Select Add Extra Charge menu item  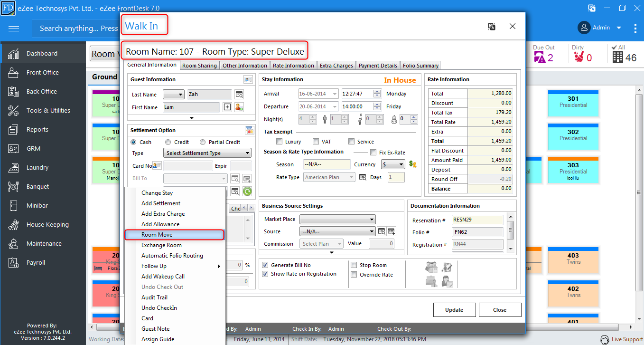pos(175,214)
